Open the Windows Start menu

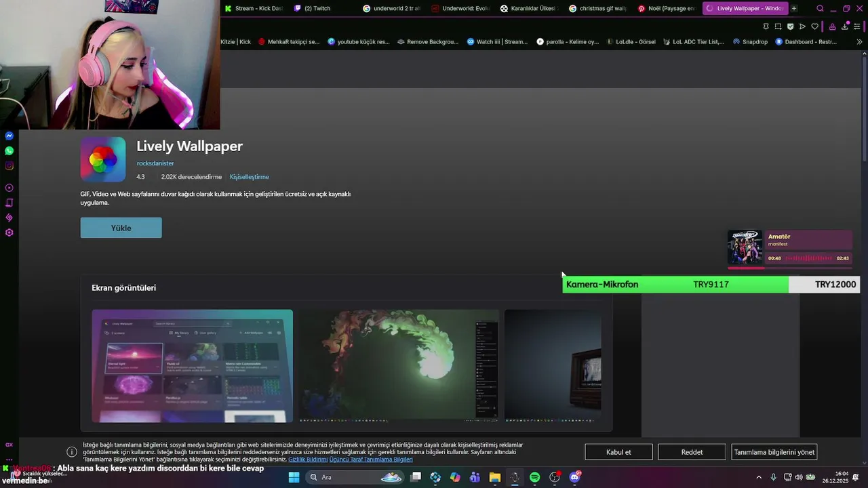(x=294, y=477)
